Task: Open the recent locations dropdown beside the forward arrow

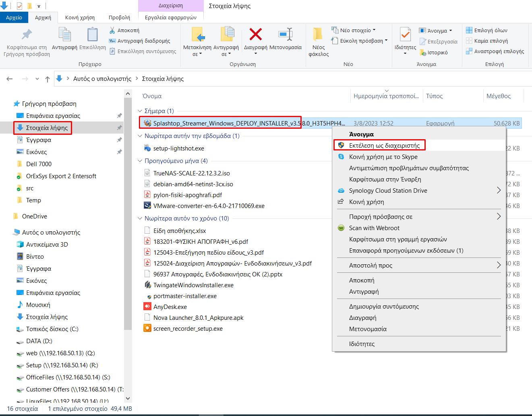Action: coord(37,79)
